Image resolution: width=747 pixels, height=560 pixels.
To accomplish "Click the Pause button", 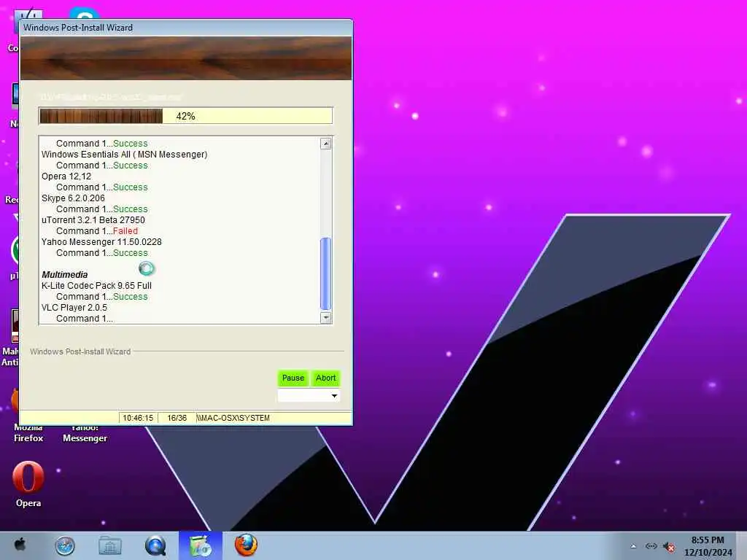I will [x=293, y=378].
